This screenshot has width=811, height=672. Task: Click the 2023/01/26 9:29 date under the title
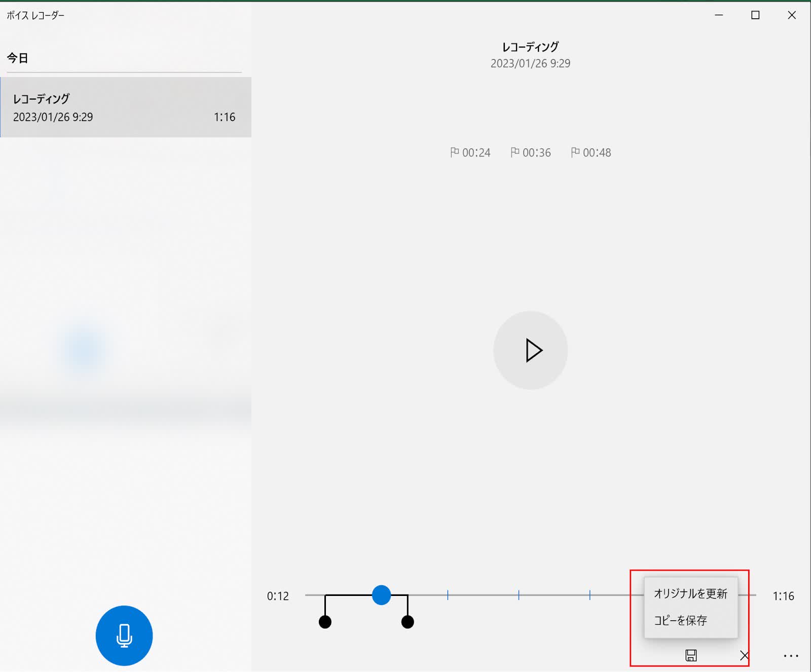pyautogui.click(x=530, y=63)
